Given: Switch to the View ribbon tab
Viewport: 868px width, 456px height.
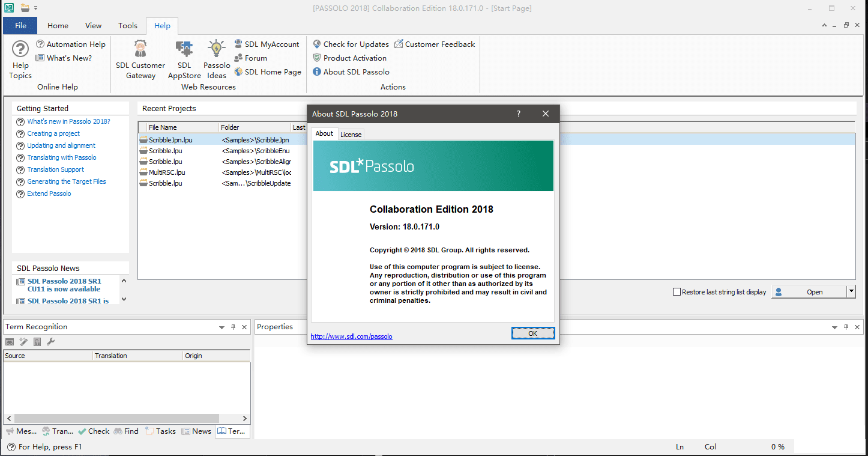Looking at the screenshot, I should coord(93,25).
